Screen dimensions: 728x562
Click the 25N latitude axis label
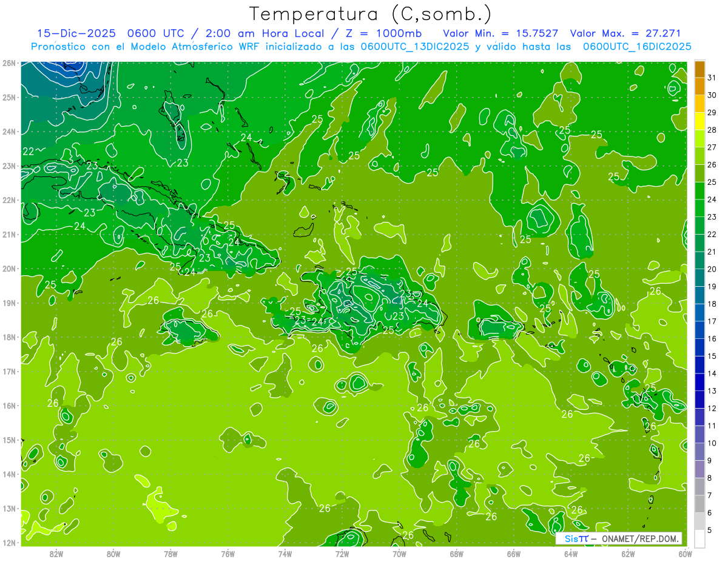tap(9, 98)
